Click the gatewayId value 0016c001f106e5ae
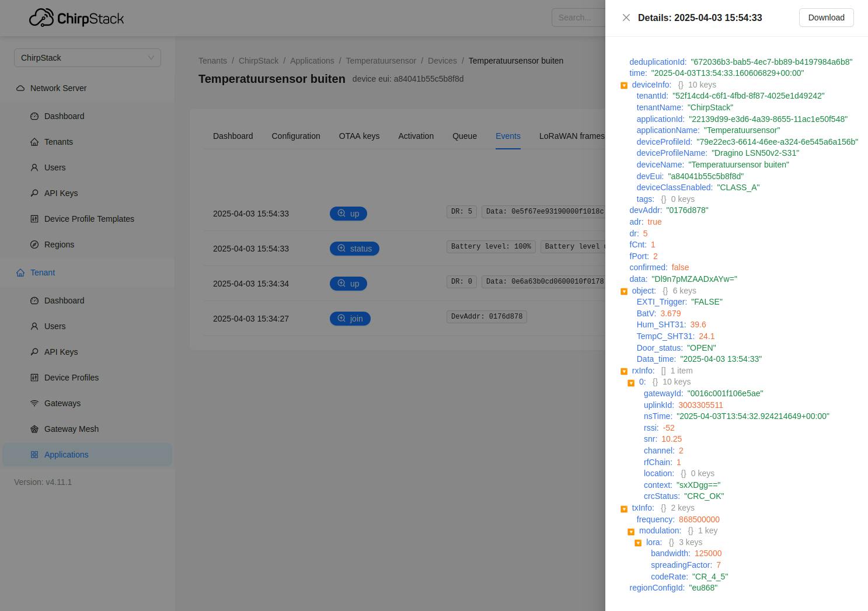 pos(725,393)
